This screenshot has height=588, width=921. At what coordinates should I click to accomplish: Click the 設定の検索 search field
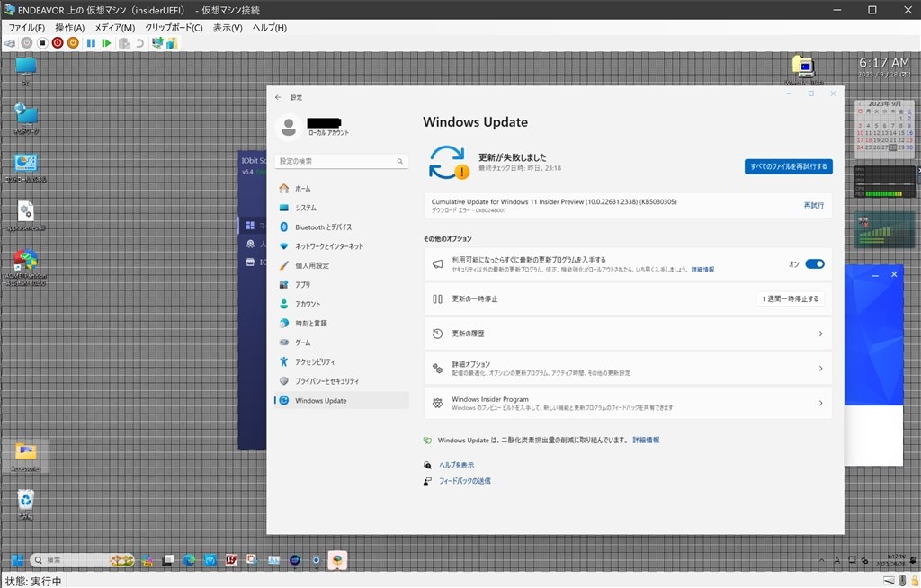341,161
